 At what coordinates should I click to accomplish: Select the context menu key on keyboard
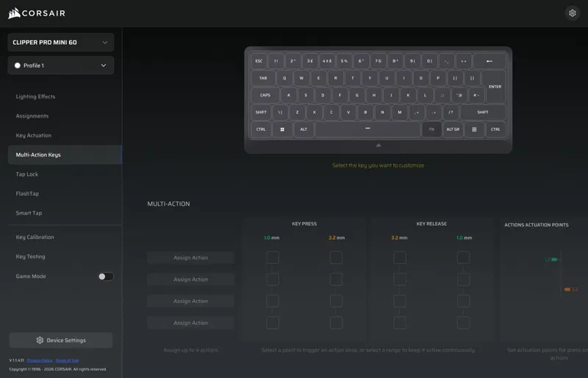pos(474,129)
